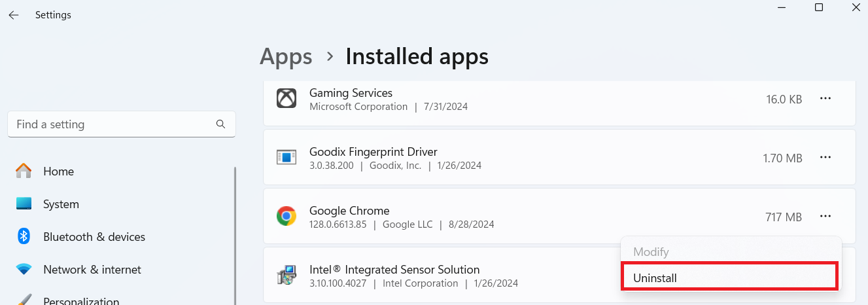Image resolution: width=868 pixels, height=305 pixels.
Task: Open more options for Google Chrome
Action: click(825, 217)
